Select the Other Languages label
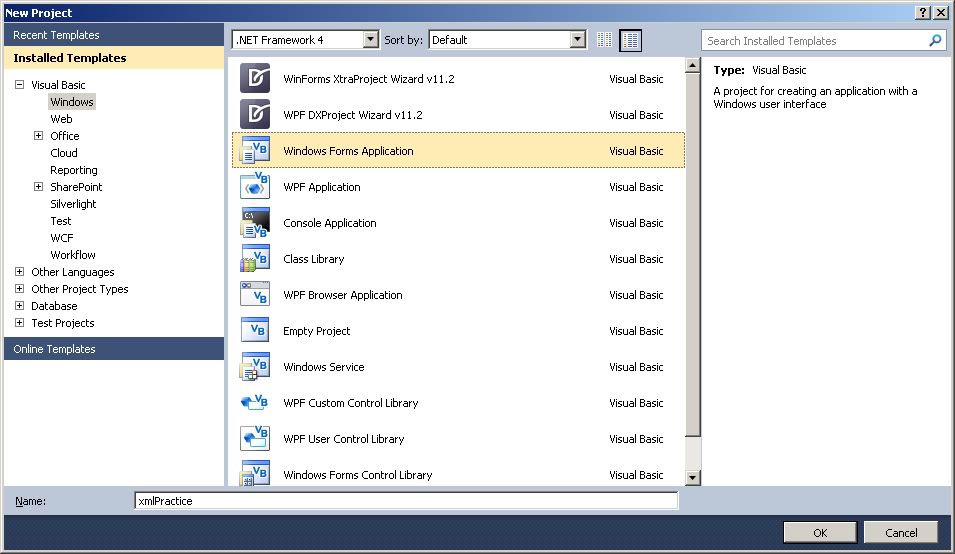This screenshot has width=955, height=554. pyautogui.click(x=72, y=272)
